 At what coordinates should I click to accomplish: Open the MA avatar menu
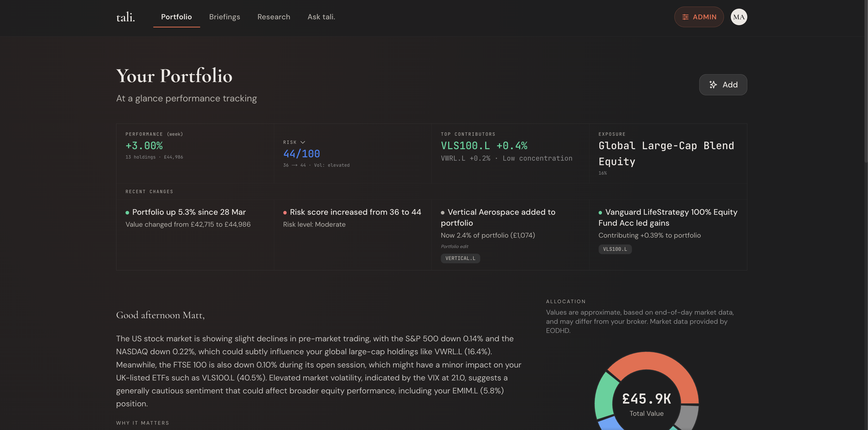(x=739, y=17)
